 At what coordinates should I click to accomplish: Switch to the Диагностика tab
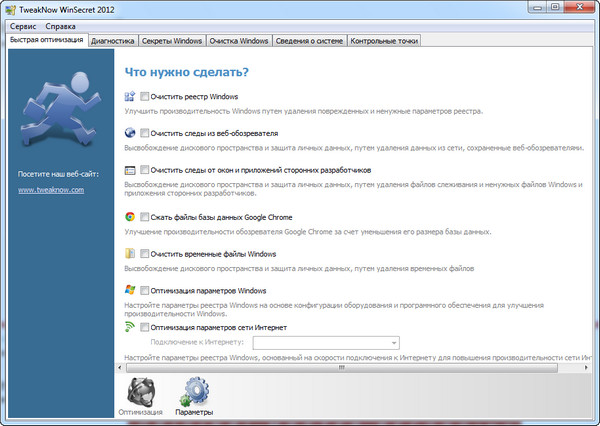point(112,41)
